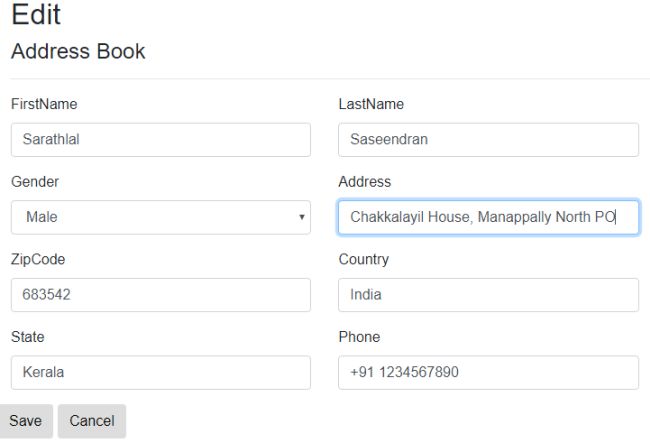Image resolution: width=650 pixels, height=443 pixels.
Task: Click the Cancel button
Action: pyautogui.click(x=92, y=421)
